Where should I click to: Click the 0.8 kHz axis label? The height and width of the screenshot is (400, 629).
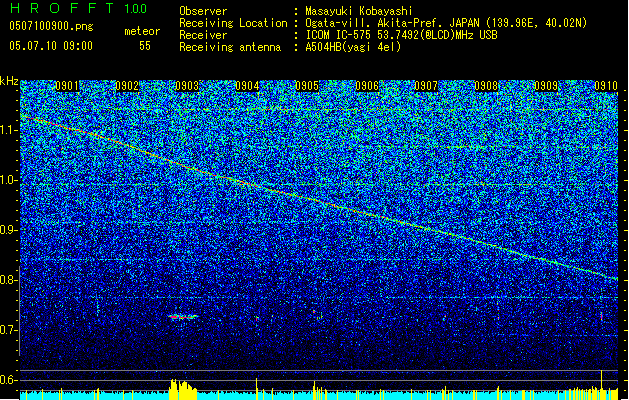point(9,280)
